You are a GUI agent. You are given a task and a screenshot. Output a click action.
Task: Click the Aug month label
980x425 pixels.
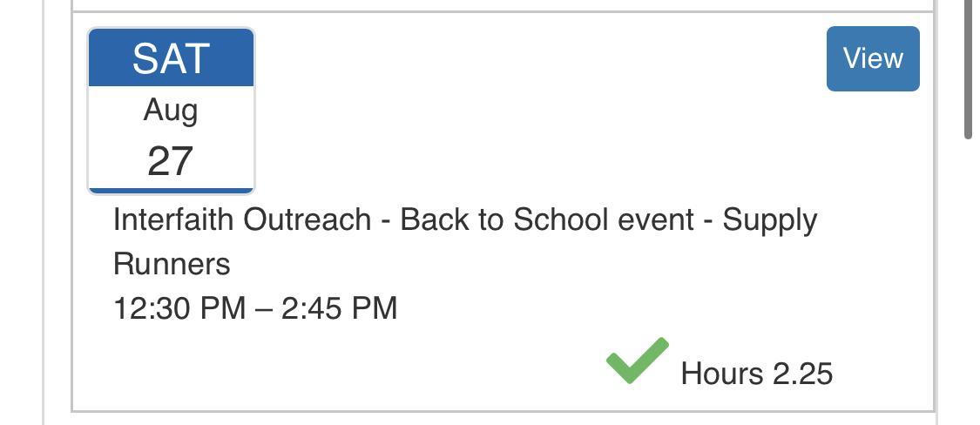[171, 111]
